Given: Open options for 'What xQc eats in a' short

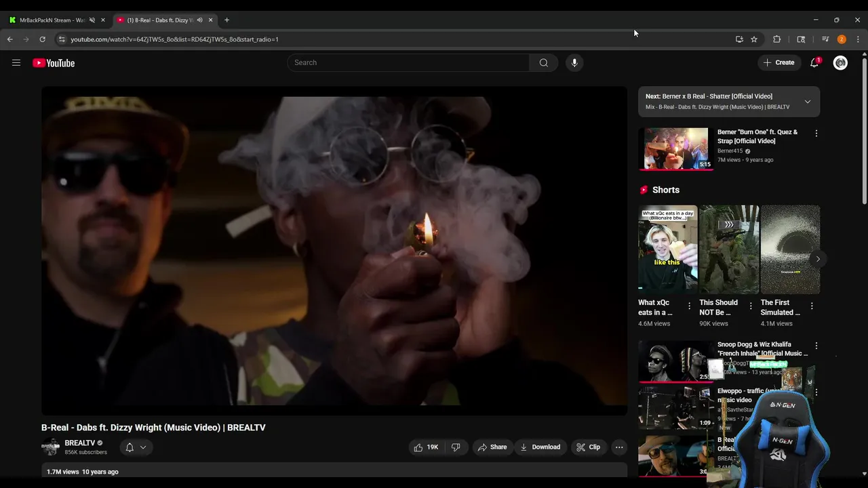Looking at the screenshot, I should [x=690, y=306].
